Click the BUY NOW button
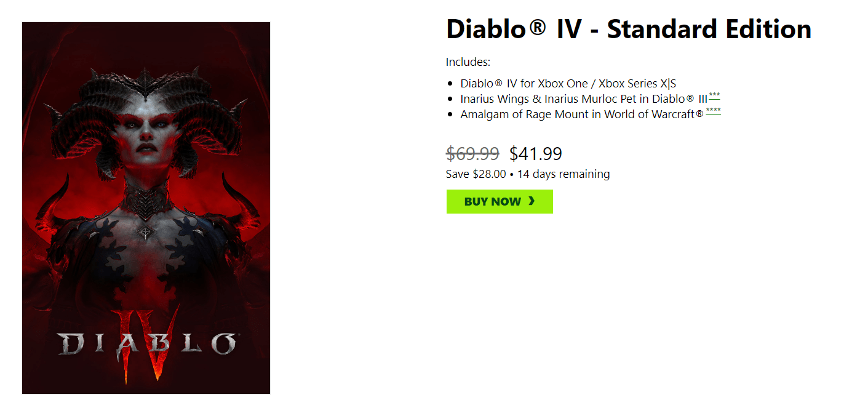 pyautogui.click(x=499, y=202)
